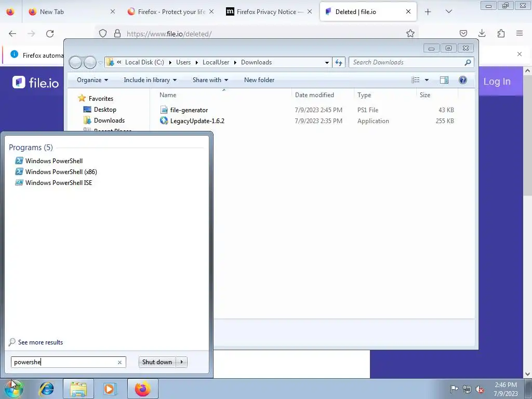Screen dimensions: 532x399
Task: Open a new Firefox tab
Action: [428, 11]
